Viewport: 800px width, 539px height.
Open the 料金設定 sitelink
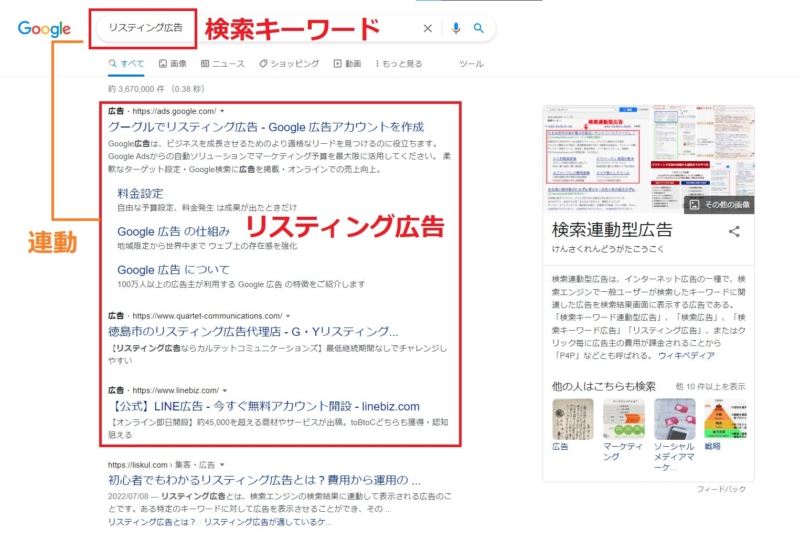point(140,193)
